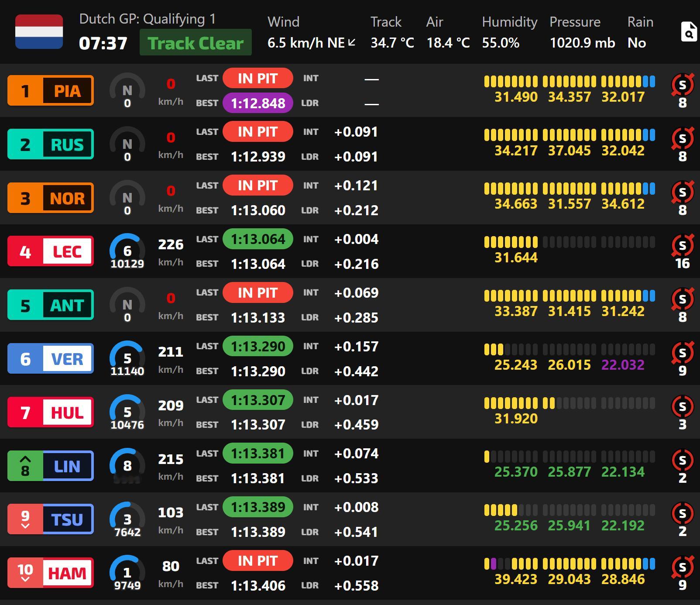
Task: Select the LEC driver badge
Action: (x=51, y=251)
